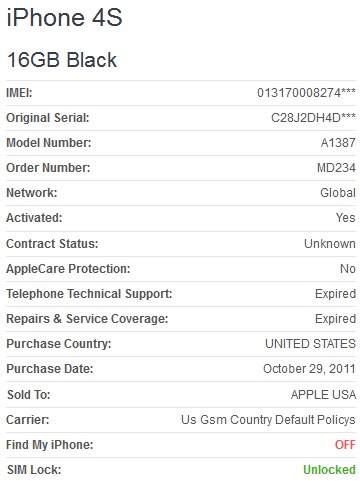The image size is (360, 481).
Task: Click the Find My iPhone label
Action: 50,445
